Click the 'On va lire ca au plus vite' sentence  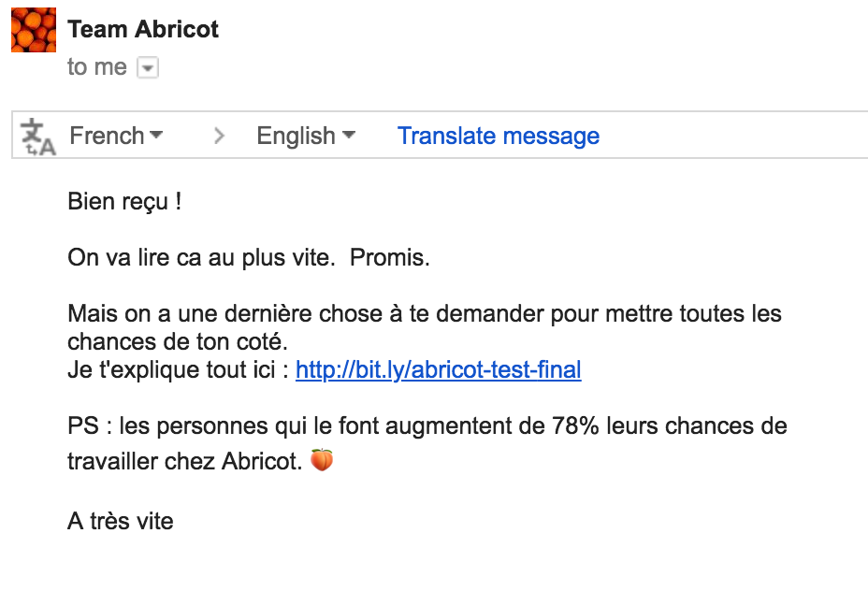coord(201,258)
